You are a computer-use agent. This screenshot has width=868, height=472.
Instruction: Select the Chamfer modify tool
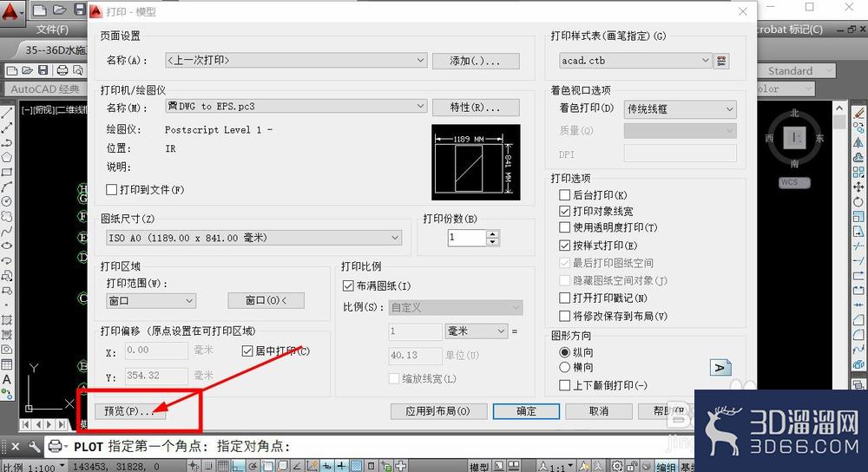tap(858, 320)
